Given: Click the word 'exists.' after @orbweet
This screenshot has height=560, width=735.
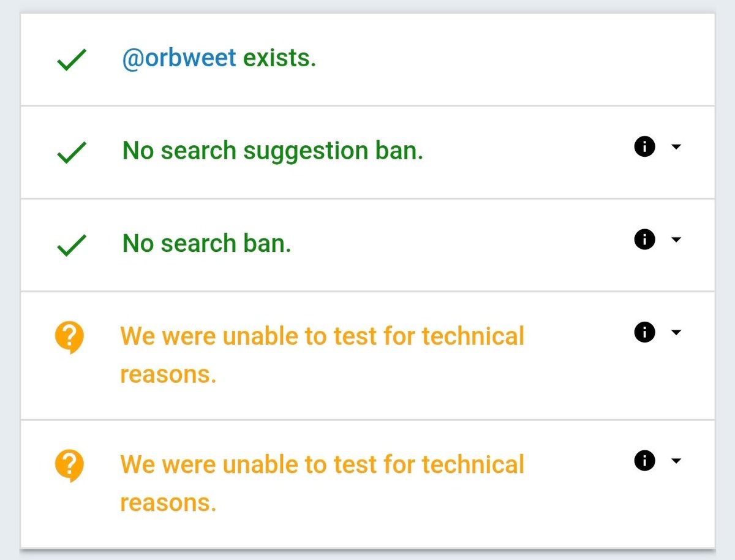Looking at the screenshot, I should tap(280, 58).
